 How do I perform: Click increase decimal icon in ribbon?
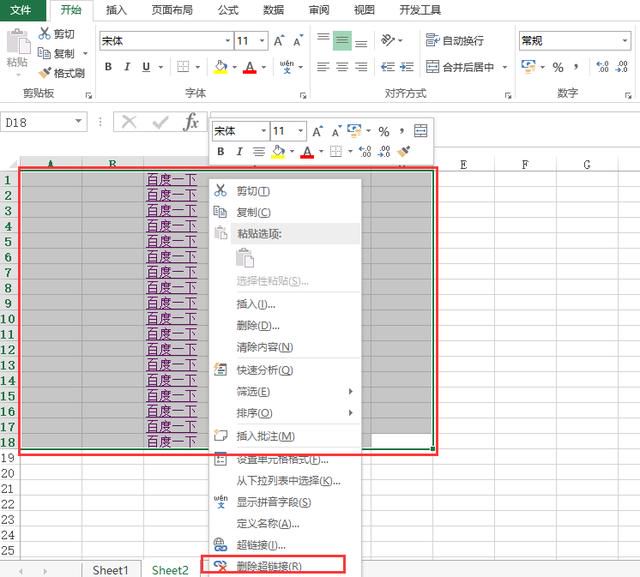(x=602, y=67)
